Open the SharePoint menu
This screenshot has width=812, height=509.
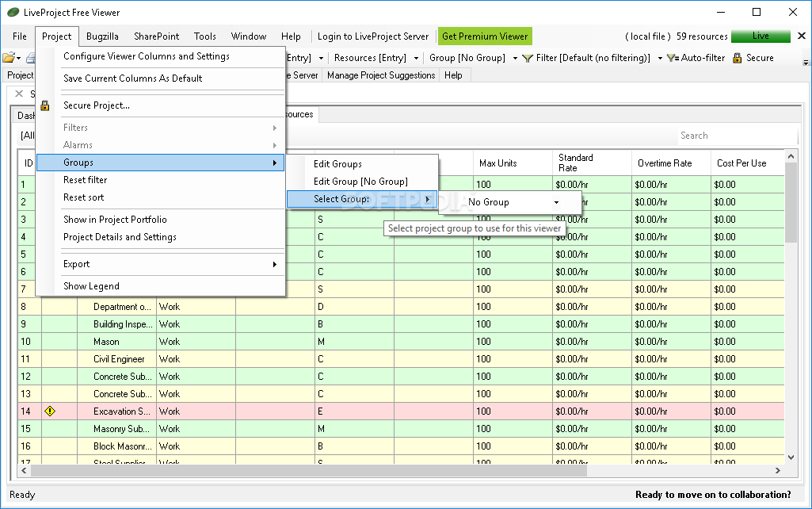point(156,36)
